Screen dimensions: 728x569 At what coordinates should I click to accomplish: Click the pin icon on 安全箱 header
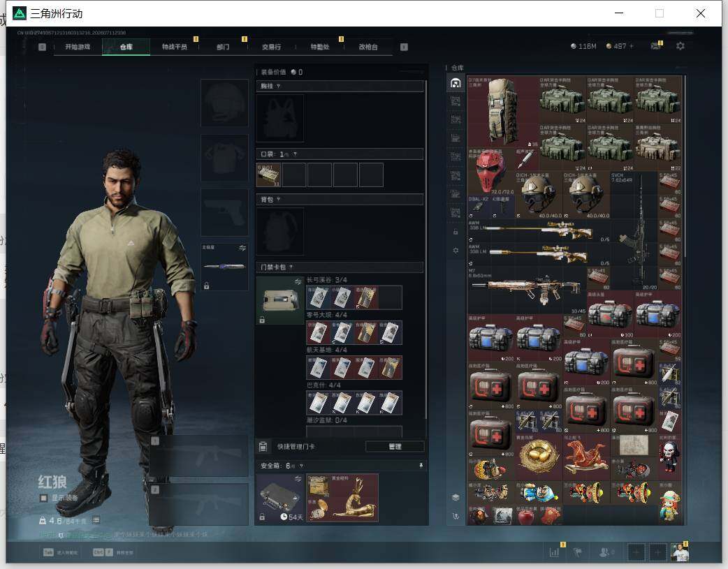pyautogui.click(x=421, y=466)
